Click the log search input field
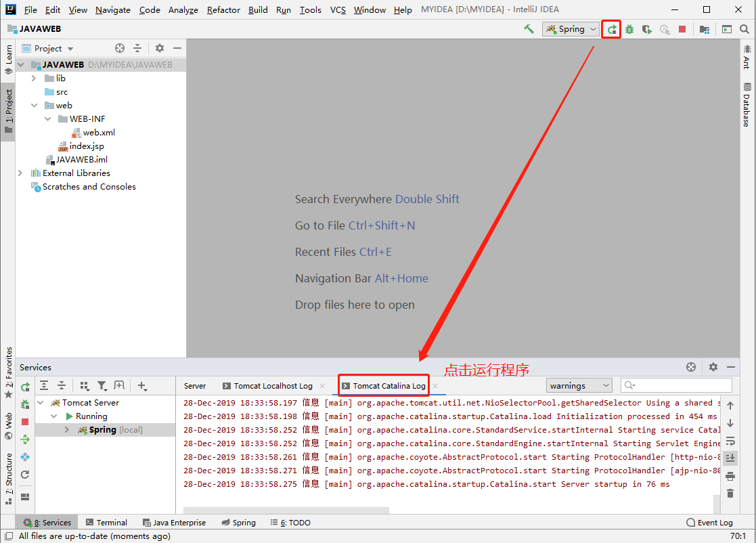 (676, 385)
